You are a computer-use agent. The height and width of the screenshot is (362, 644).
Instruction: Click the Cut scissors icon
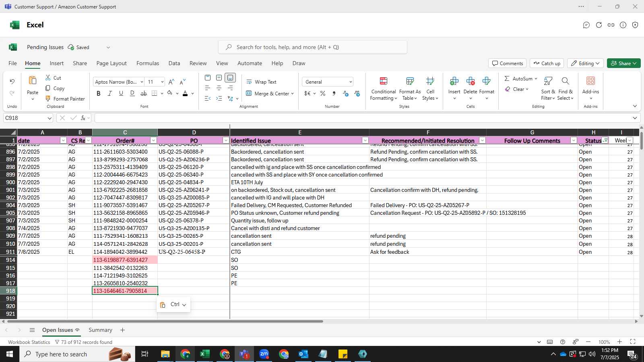[48, 78]
